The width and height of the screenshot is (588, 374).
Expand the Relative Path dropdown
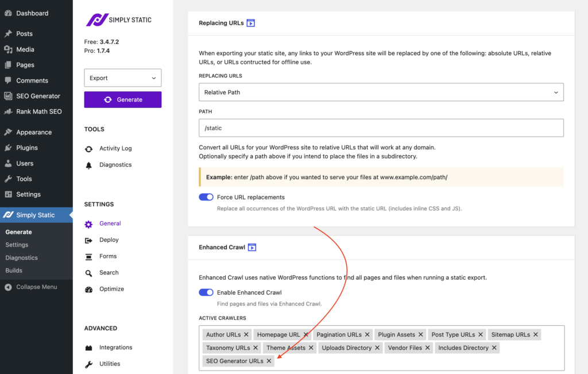coord(381,92)
